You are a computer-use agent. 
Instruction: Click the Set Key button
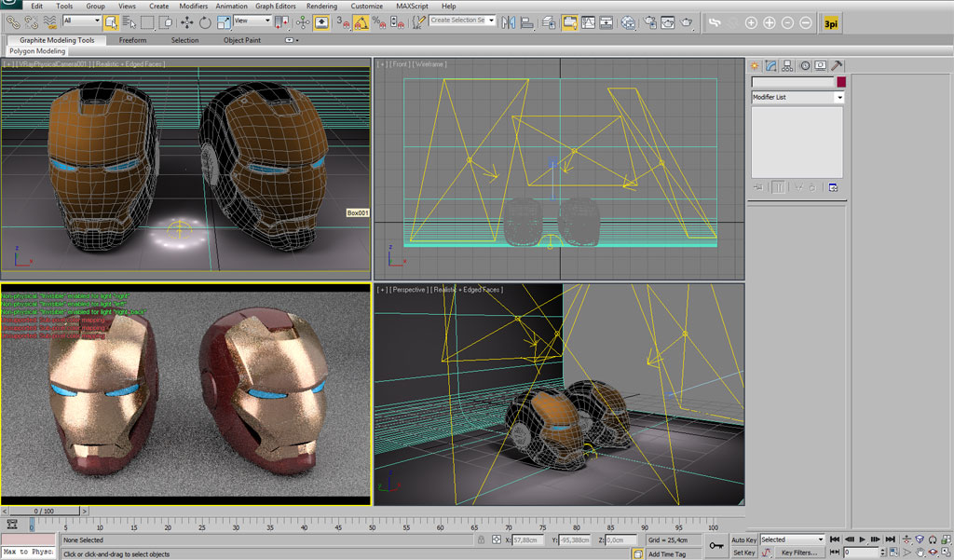point(743,553)
